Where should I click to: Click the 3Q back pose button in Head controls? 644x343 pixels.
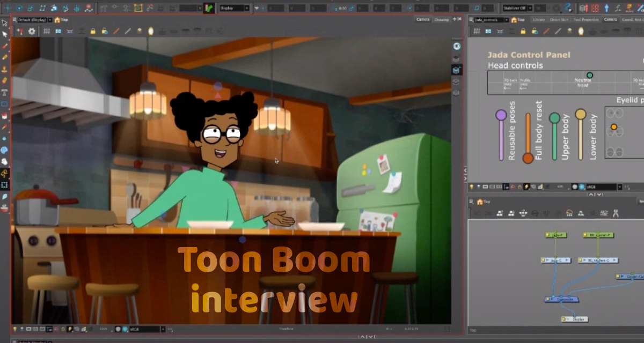(508, 84)
